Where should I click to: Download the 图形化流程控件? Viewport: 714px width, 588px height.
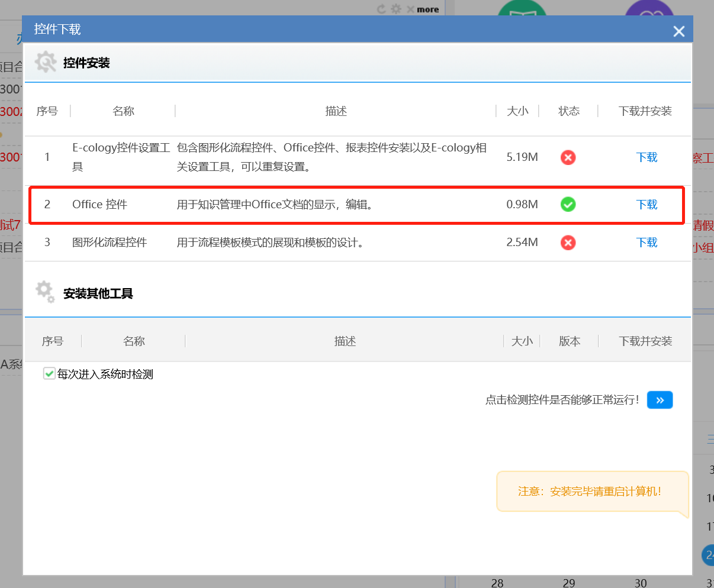(647, 243)
